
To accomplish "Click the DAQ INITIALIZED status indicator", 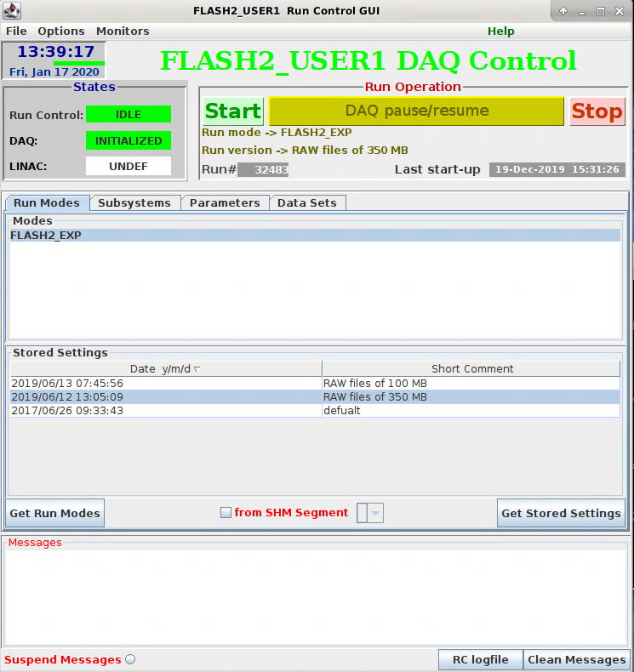I will (x=129, y=140).
